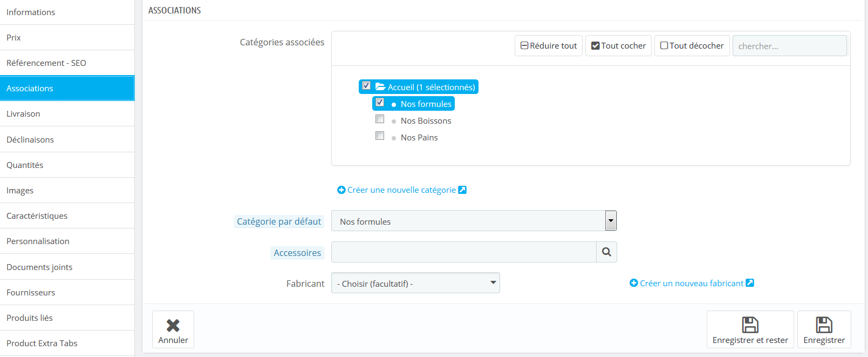Enable the Nos Pains checkbox

click(x=380, y=136)
